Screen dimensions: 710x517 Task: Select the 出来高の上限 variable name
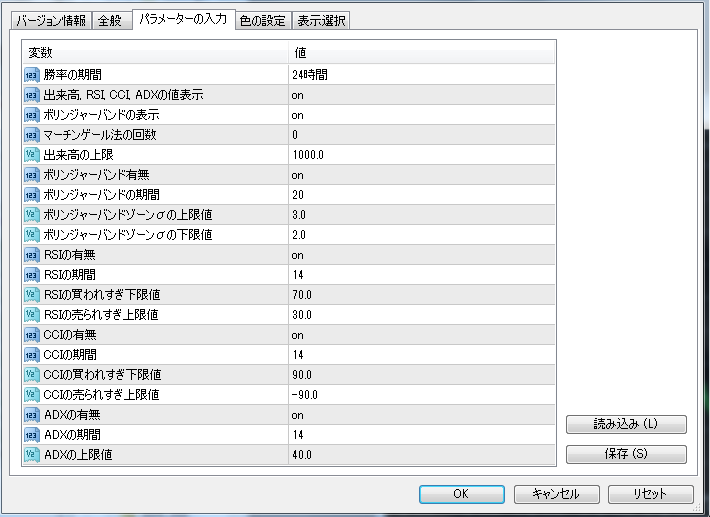pos(78,155)
